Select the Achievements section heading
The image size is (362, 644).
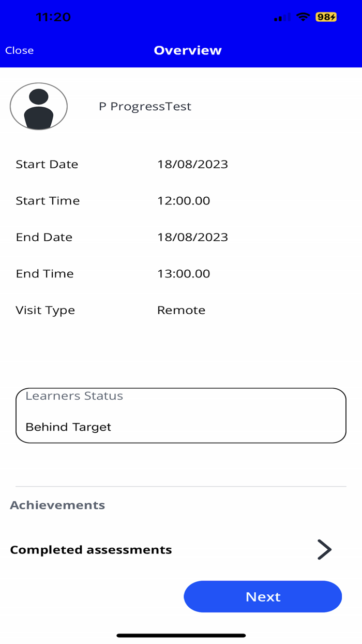[x=57, y=505]
